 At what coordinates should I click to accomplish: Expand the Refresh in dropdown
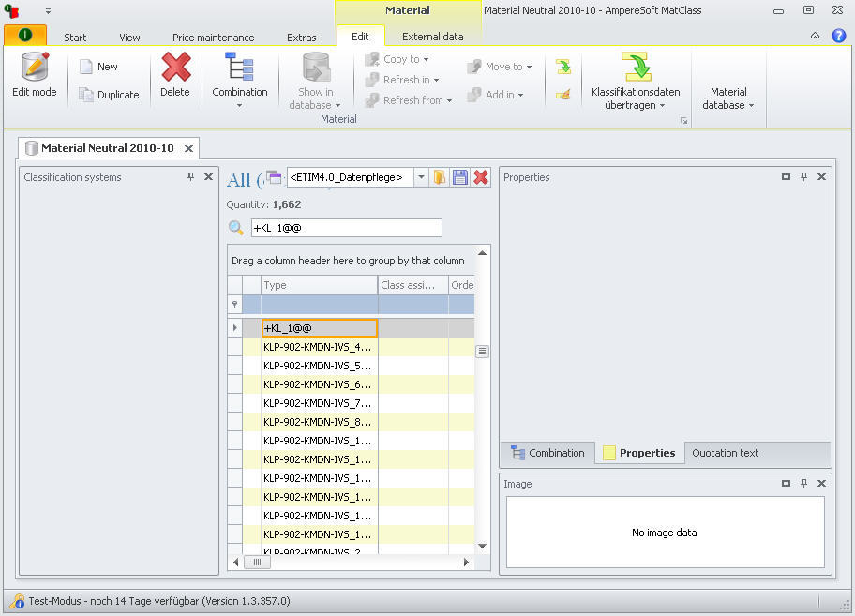436,80
